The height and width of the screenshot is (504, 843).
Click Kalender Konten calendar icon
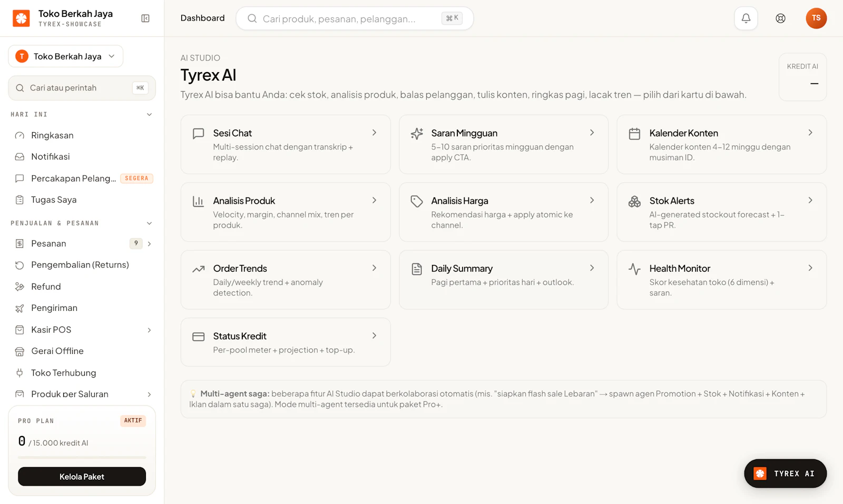click(634, 134)
